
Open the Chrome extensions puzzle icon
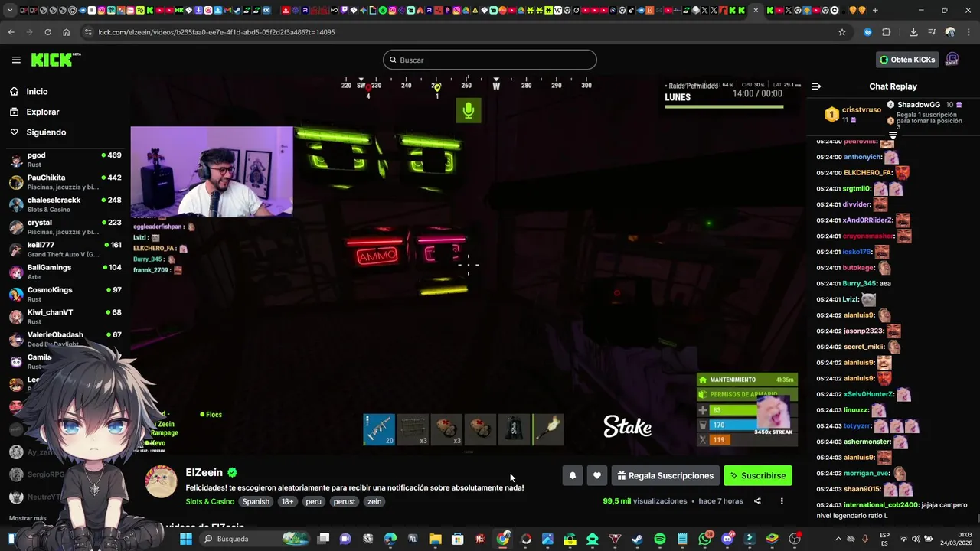tap(887, 32)
